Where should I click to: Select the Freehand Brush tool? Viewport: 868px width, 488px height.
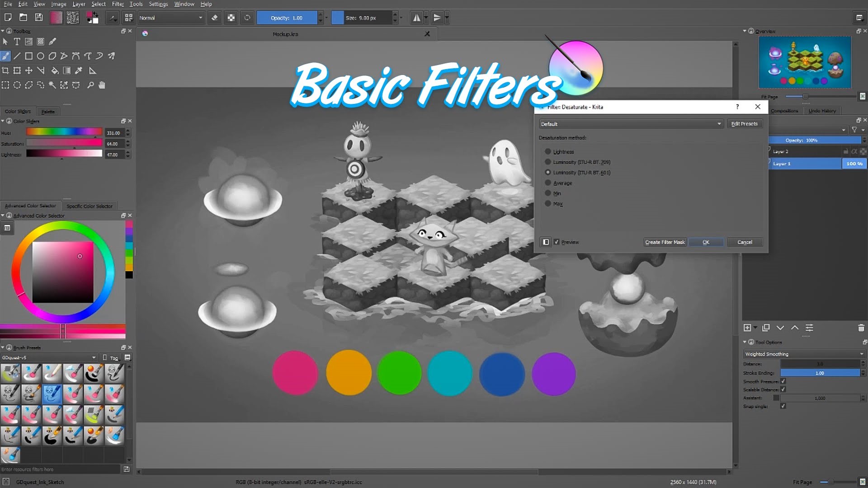(5, 56)
